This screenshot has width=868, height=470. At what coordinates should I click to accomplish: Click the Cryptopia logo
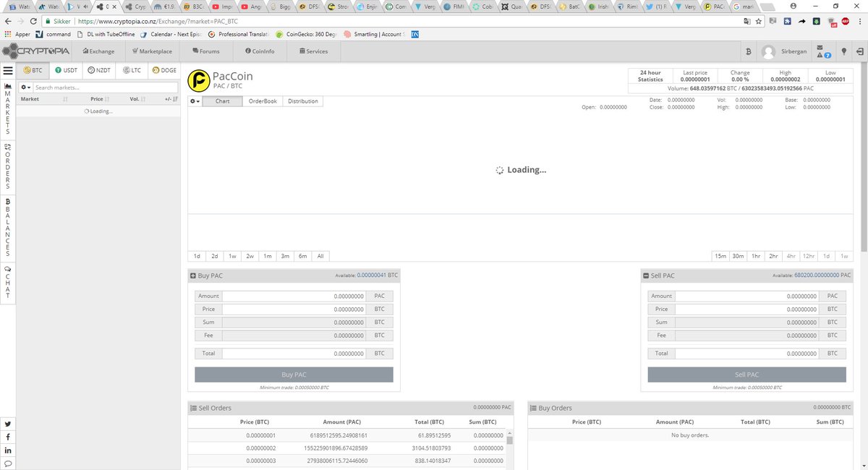36,51
